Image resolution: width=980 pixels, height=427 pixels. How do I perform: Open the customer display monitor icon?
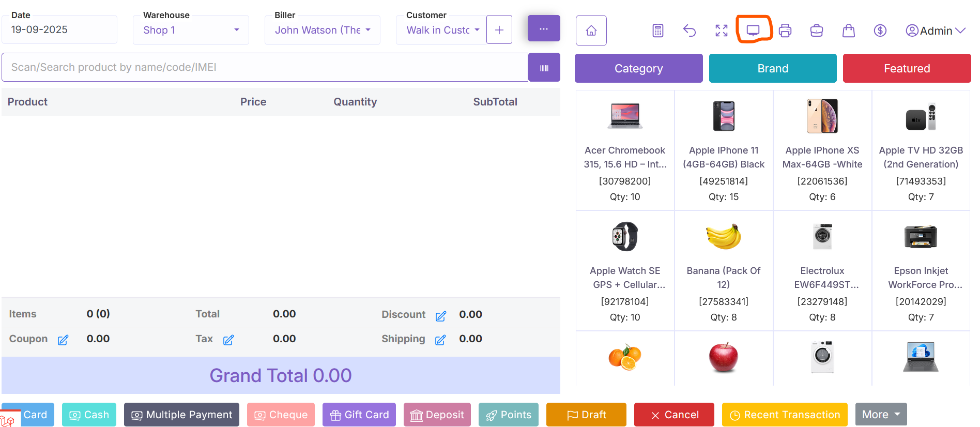click(753, 30)
